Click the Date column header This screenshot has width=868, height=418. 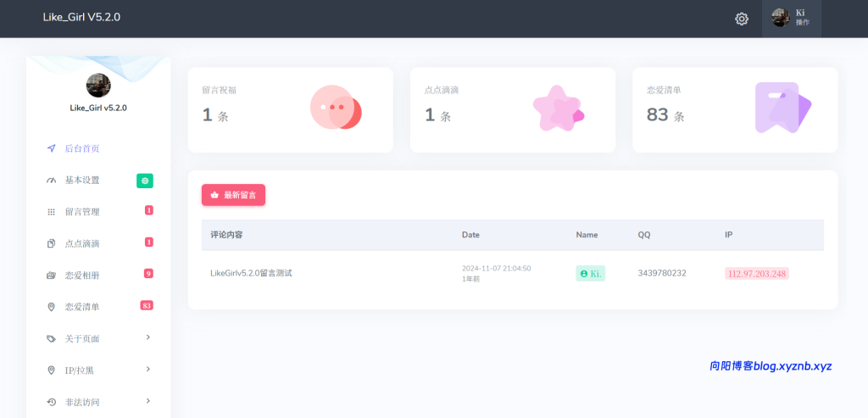tap(470, 235)
